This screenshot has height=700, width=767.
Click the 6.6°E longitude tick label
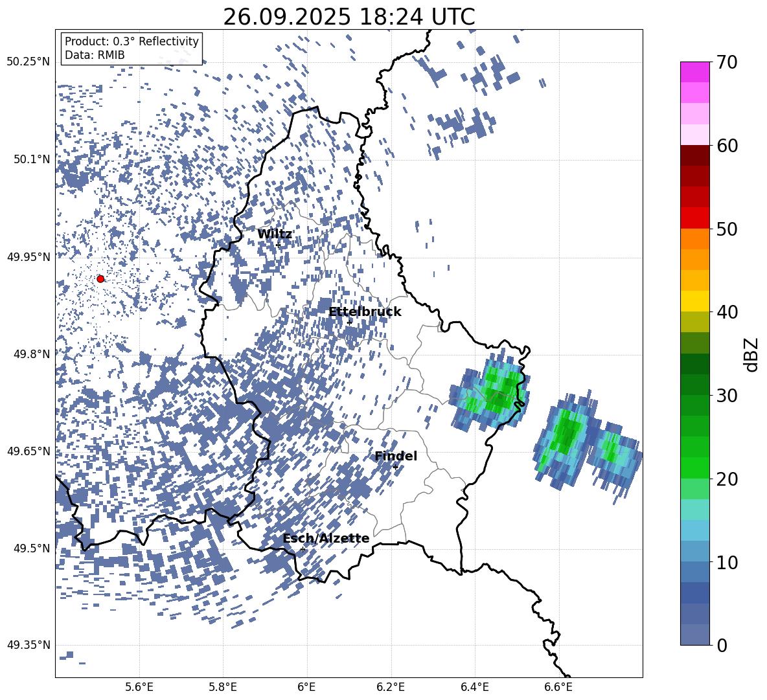pos(558,687)
